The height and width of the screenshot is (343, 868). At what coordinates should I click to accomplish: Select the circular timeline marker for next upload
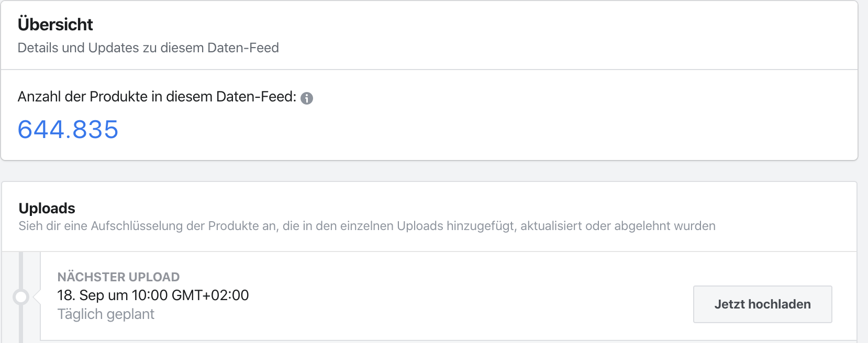click(21, 297)
